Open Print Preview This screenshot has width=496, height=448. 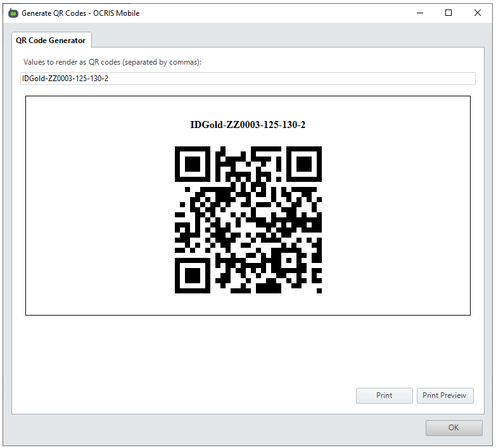(x=444, y=395)
